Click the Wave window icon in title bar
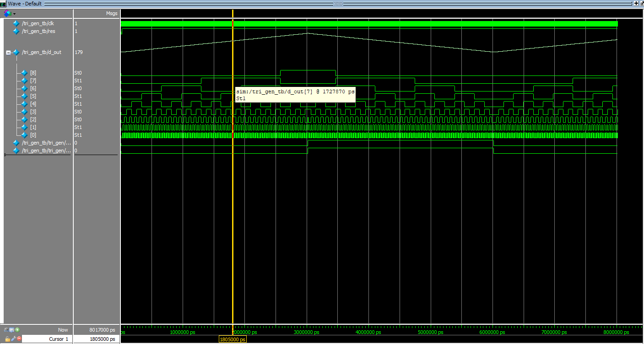The width and height of the screenshot is (644, 344). [x=3, y=3]
